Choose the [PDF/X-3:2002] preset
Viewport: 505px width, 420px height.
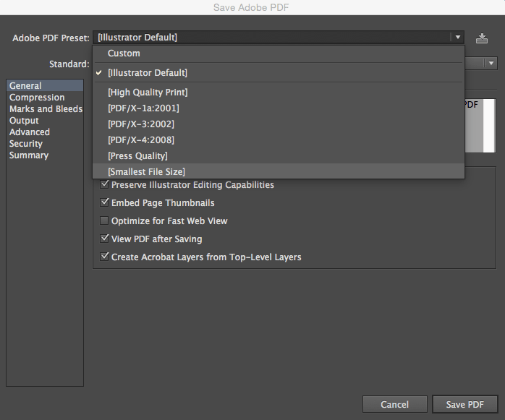(x=279, y=124)
